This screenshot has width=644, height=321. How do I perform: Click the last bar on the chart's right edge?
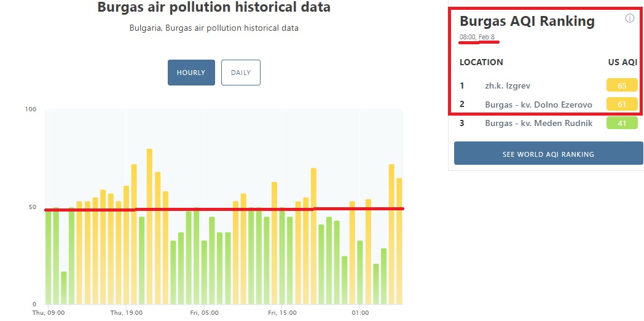tap(399, 241)
